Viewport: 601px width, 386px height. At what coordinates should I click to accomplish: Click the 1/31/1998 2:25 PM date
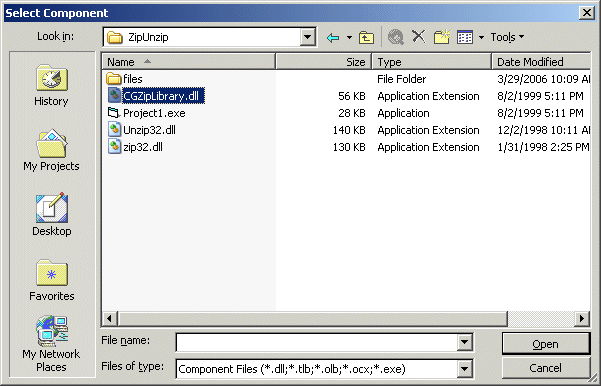click(543, 147)
